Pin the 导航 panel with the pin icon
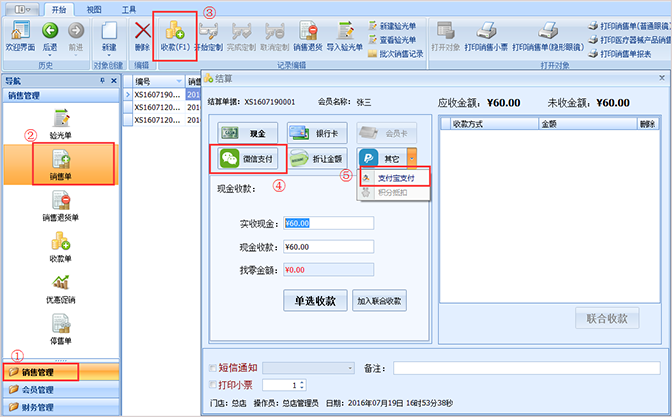Image resolution: width=672 pixels, height=417 pixels. [x=102, y=81]
